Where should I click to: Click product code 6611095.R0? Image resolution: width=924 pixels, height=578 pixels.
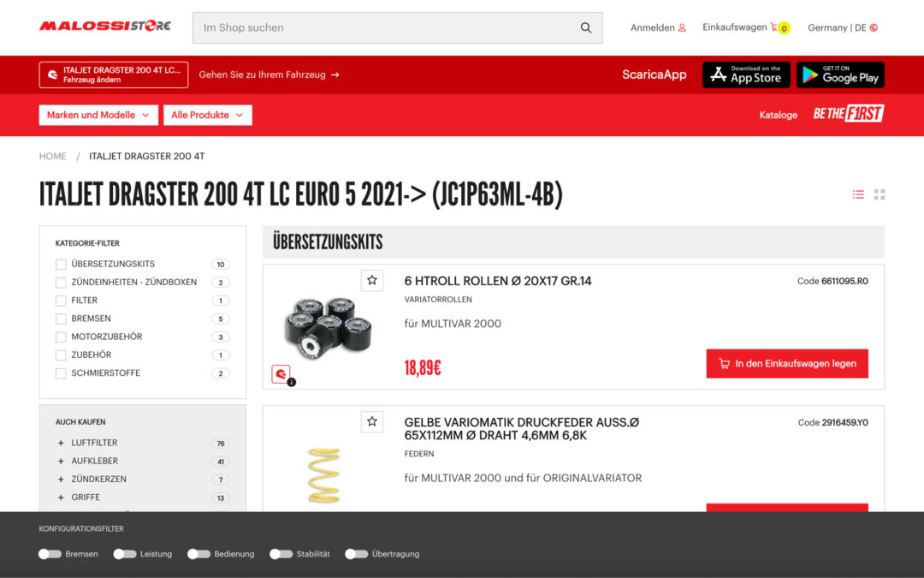click(844, 282)
